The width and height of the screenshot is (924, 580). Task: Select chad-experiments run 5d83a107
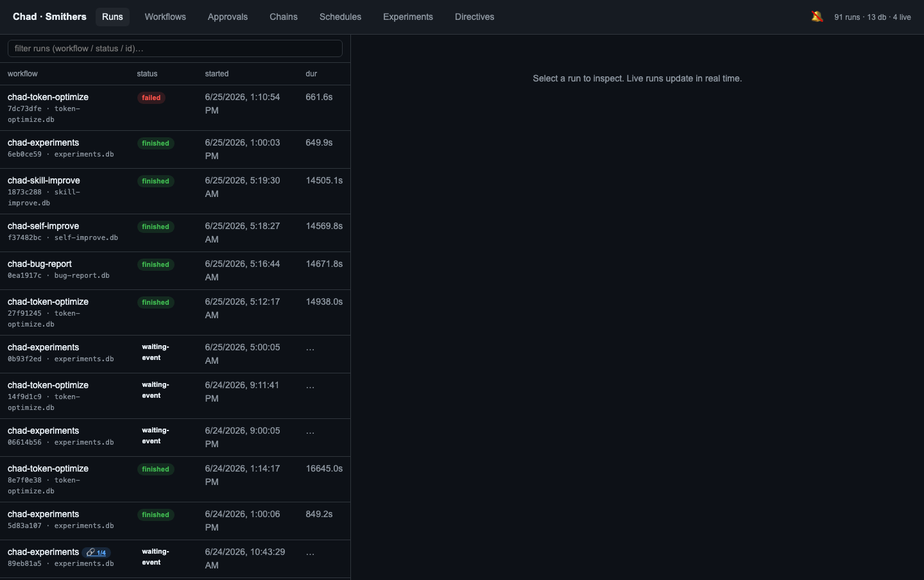(x=175, y=521)
